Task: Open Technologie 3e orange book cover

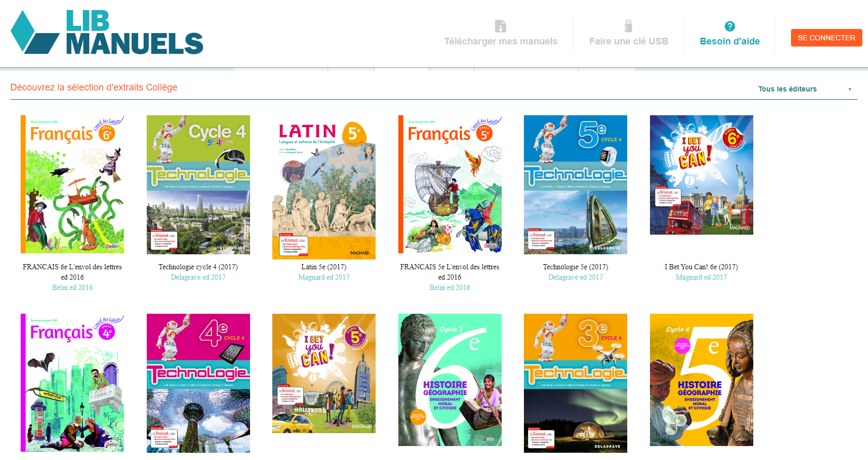Action: point(576,383)
